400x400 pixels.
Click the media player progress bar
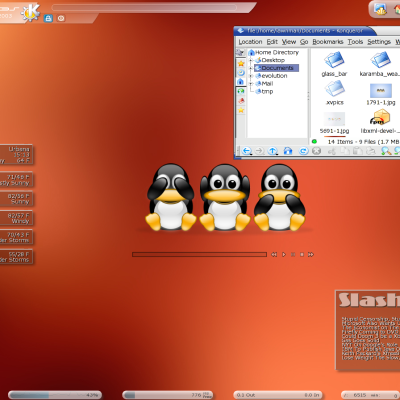click(199, 254)
